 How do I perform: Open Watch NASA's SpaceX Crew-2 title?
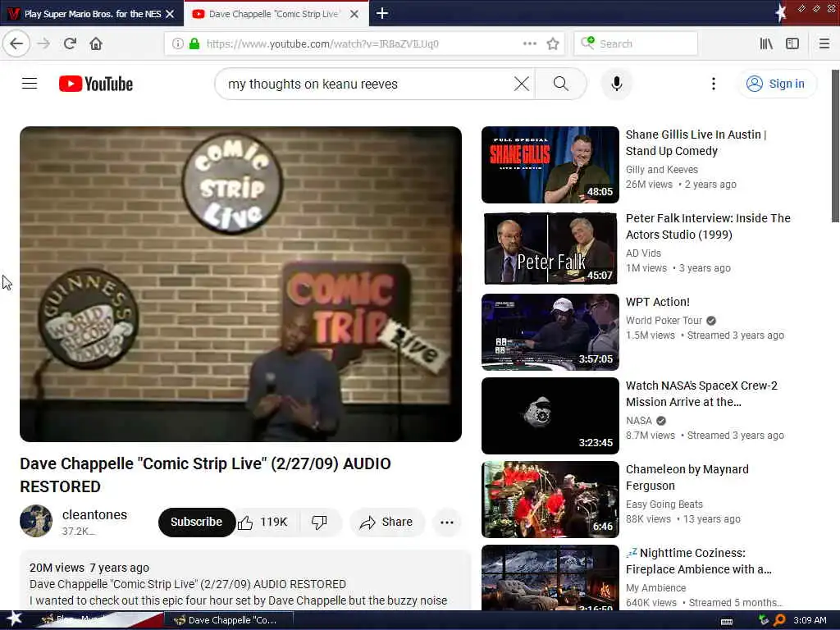click(701, 394)
